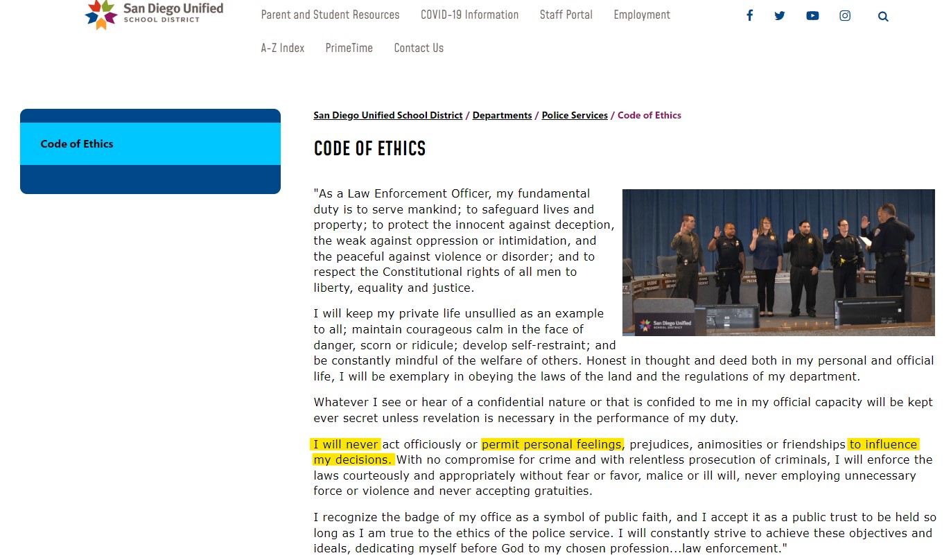The image size is (951, 560).
Task: Go to Staff Portal
Action: pos(566,15)
